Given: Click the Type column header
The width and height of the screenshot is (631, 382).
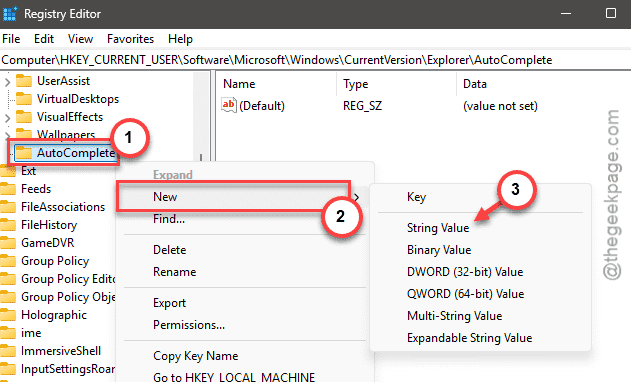Looking at the screenshot, I should (356, 84).
